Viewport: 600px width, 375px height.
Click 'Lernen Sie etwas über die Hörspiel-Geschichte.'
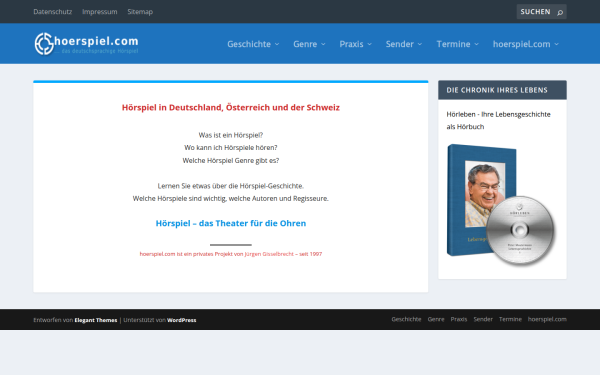pyautogui.click(x=231, y=186)
